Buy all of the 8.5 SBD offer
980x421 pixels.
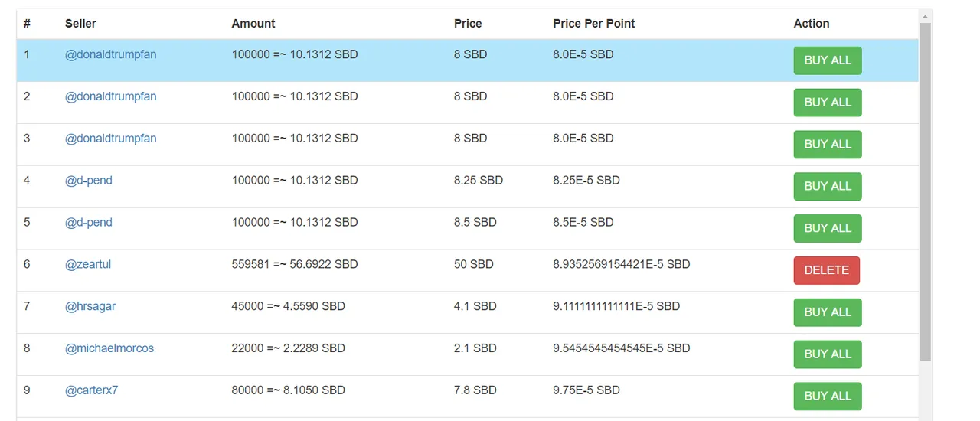pyautogui.click(x=828, y=228)
